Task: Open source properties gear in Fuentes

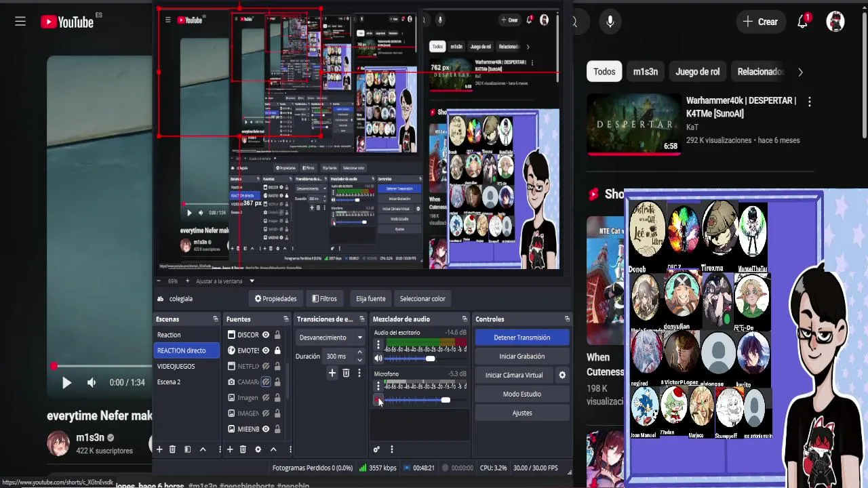Action: (x=258, y=449)
